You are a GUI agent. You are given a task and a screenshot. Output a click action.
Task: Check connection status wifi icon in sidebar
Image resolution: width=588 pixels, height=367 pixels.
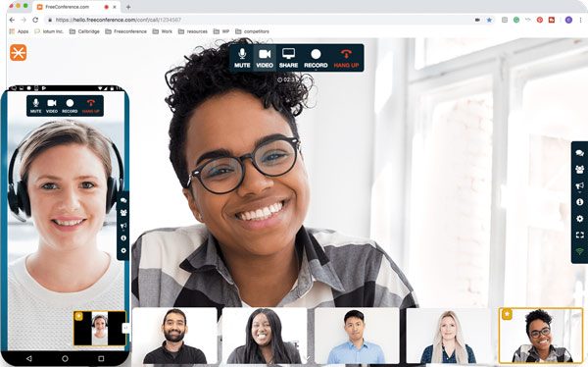580,251
